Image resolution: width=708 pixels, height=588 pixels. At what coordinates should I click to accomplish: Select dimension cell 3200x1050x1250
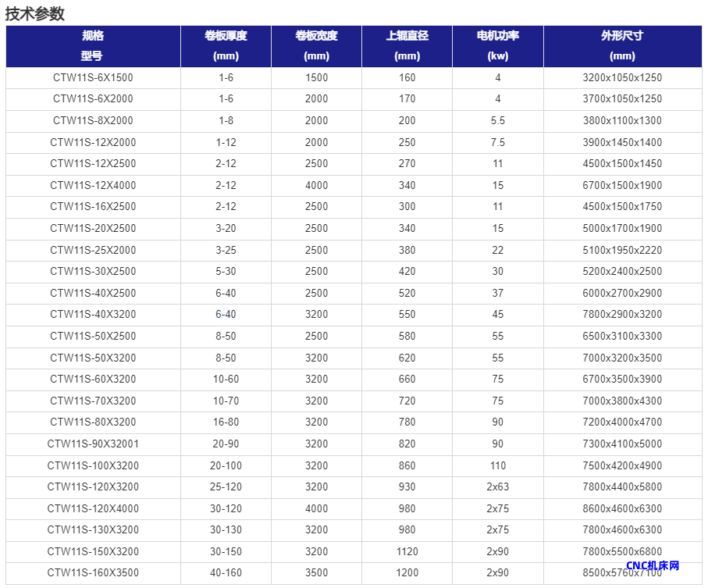622,77
